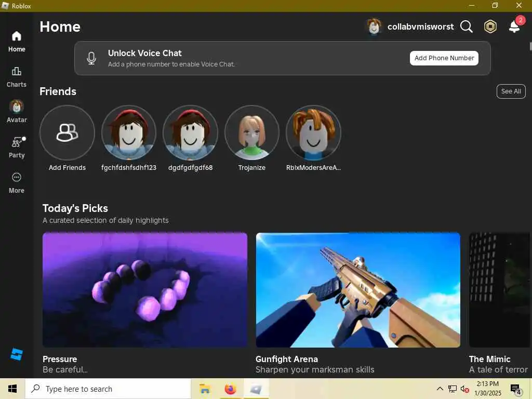This screenshot has height=399, width=532.
Task: Click the blue Roblox Studio icon
Action: point(16,354)
